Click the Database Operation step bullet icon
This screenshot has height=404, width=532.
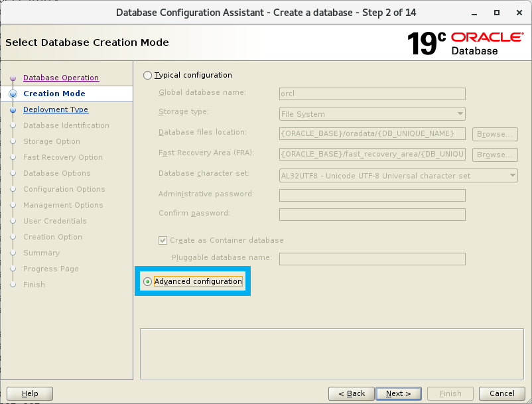(13, 78)
